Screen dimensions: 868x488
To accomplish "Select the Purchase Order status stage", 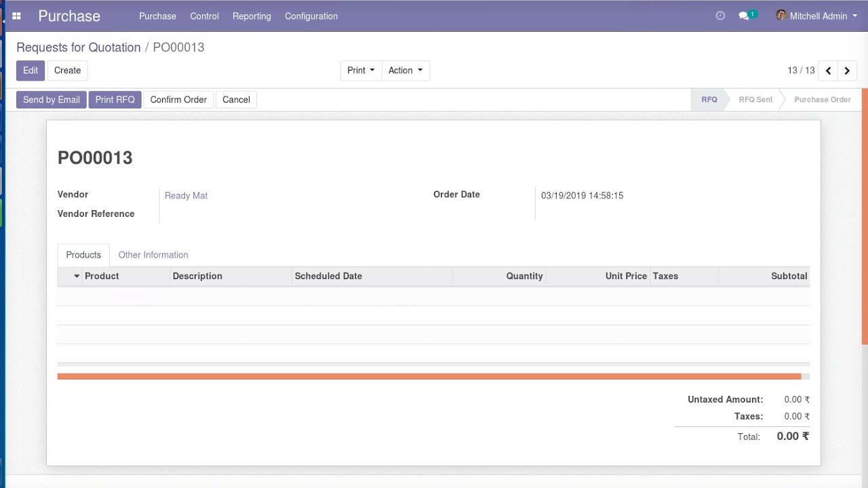I will coord(822,100).
